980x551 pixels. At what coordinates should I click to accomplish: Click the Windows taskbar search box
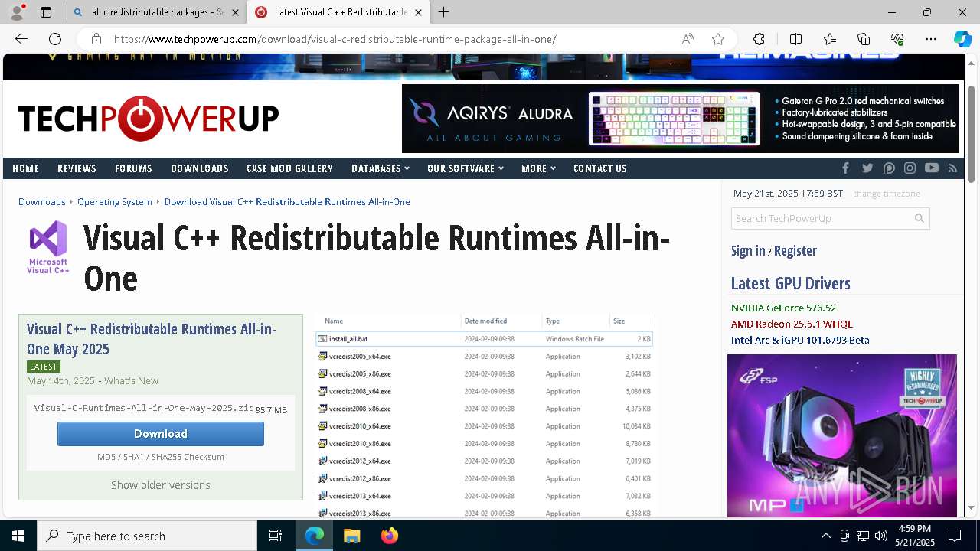coord(147,536)
